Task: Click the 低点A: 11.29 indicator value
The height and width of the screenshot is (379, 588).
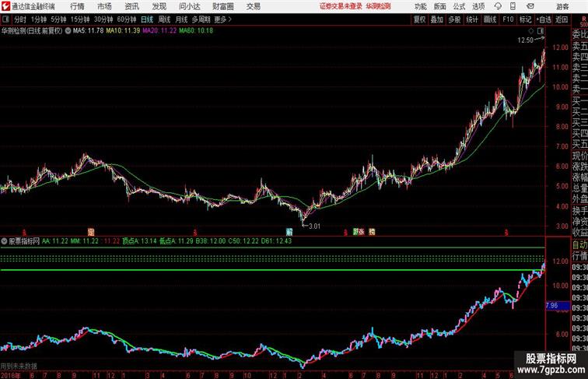Action: [177, 241]
